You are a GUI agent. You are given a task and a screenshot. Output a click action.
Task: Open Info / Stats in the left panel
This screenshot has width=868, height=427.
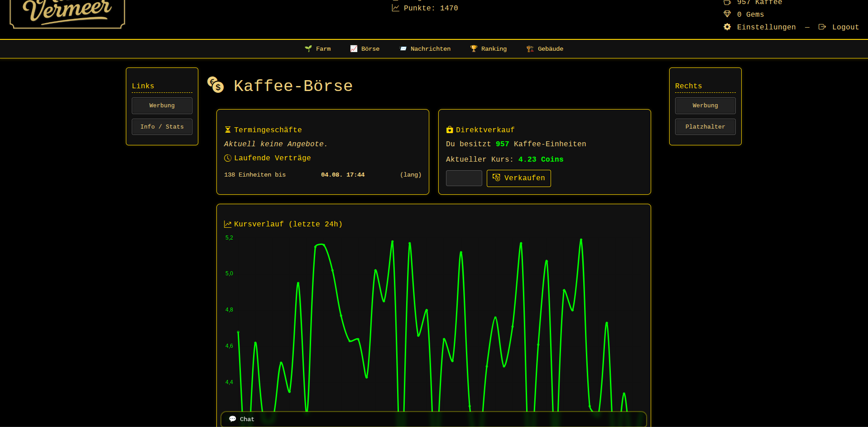[x=162, y=127]
